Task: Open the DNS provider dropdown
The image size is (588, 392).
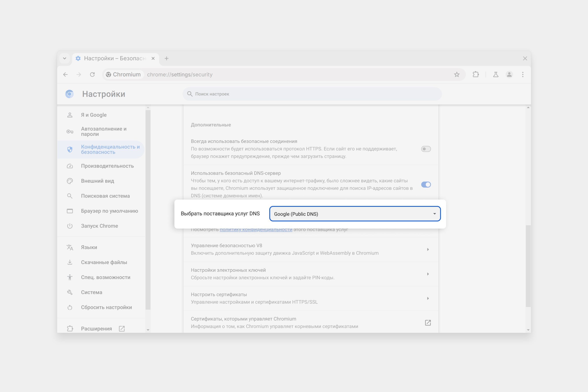Action: [x=355, y=214]
